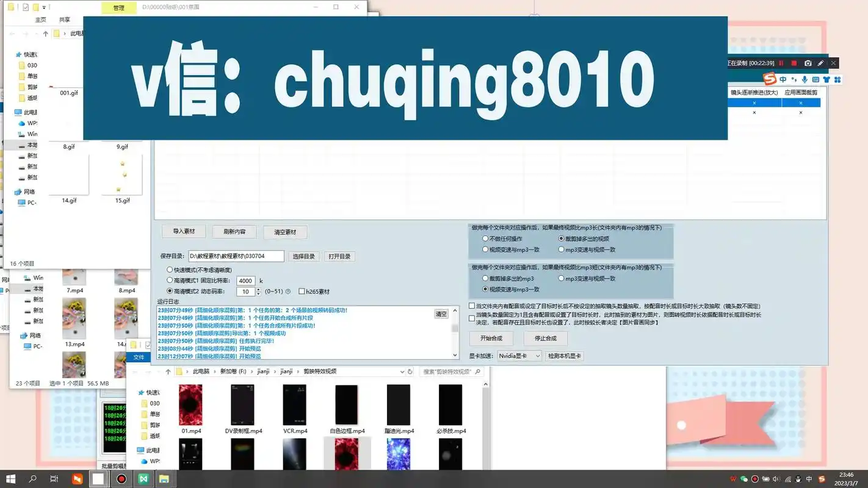Open the 01.mp4 video thumbnail

tap(191, 406)
